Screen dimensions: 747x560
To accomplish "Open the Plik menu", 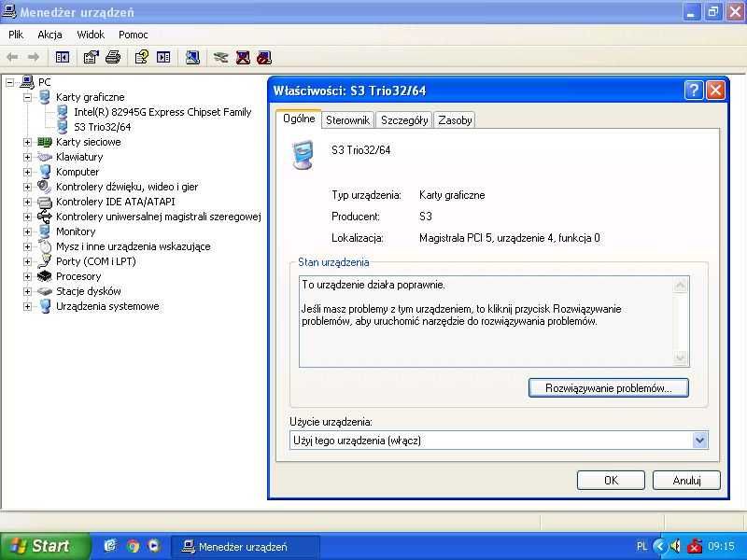I will [16, 35].
